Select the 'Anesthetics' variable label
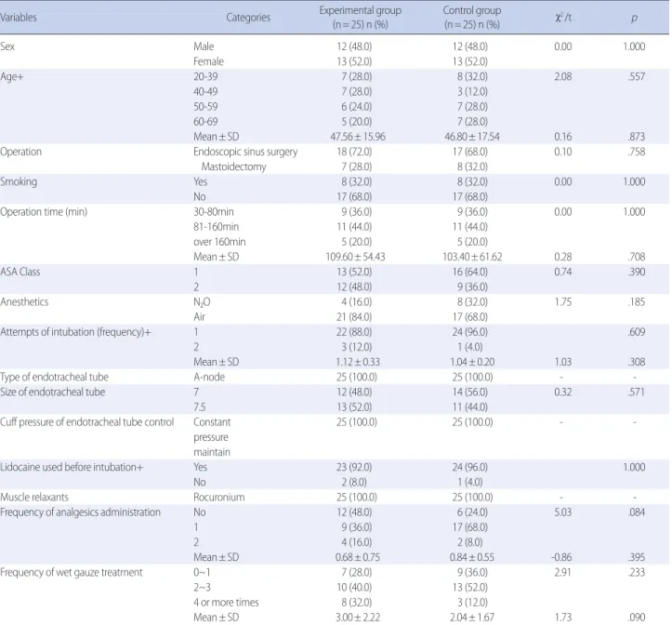 click(x=24, y=301)
